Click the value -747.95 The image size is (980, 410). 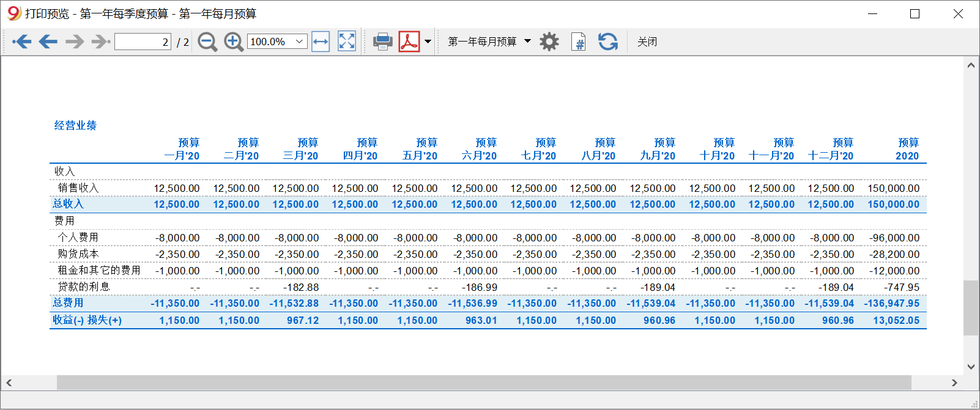pyautogui.click(x=902, y=287)
